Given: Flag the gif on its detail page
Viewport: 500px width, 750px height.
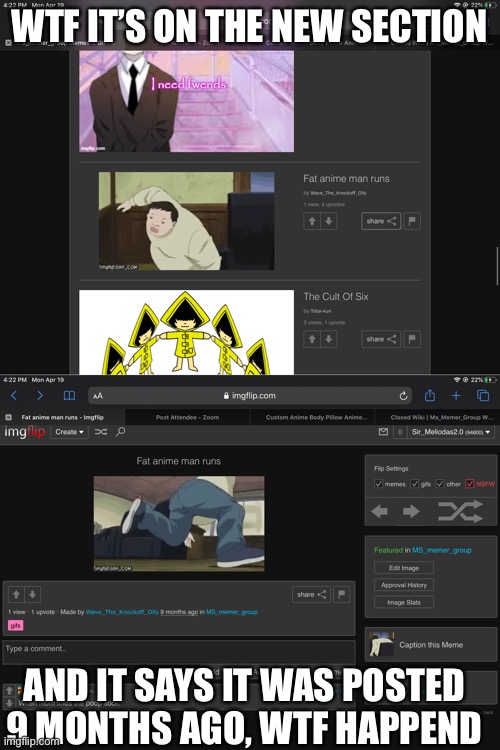Looking at the screenshot, I should tap(341, 595).
